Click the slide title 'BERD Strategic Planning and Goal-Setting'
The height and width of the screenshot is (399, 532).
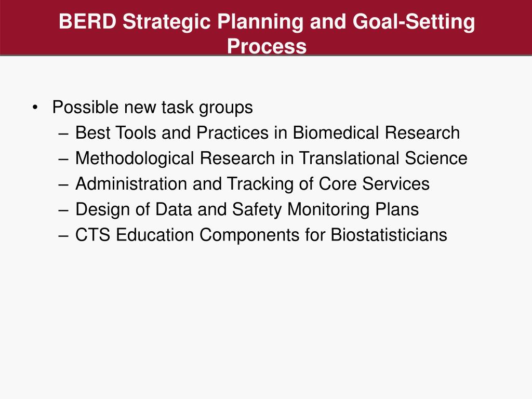tap(267, 22)
